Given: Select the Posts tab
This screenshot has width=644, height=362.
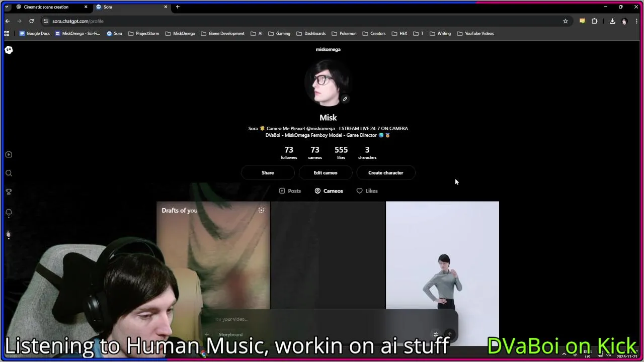Looking at the screenshot, I should tap(290, 191).
